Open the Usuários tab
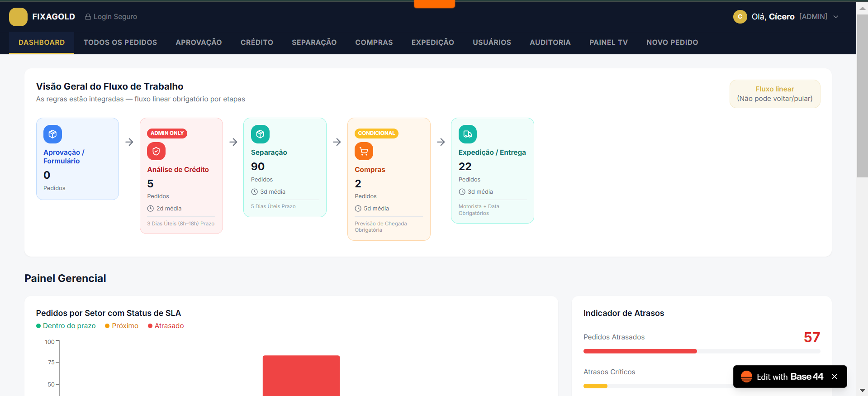The width and height of the screenshot is (868, 396). (x=492, y=43)
